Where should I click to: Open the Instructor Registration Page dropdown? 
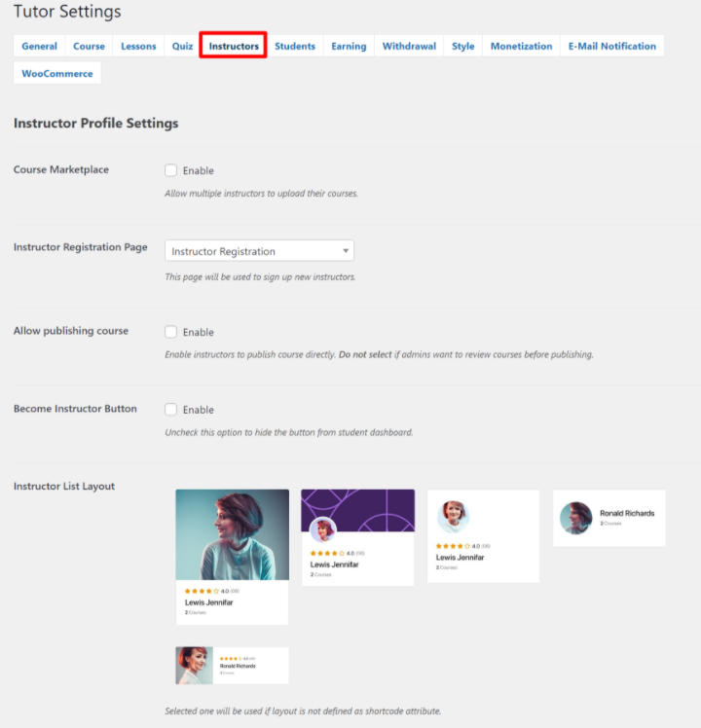pos(259,251)
